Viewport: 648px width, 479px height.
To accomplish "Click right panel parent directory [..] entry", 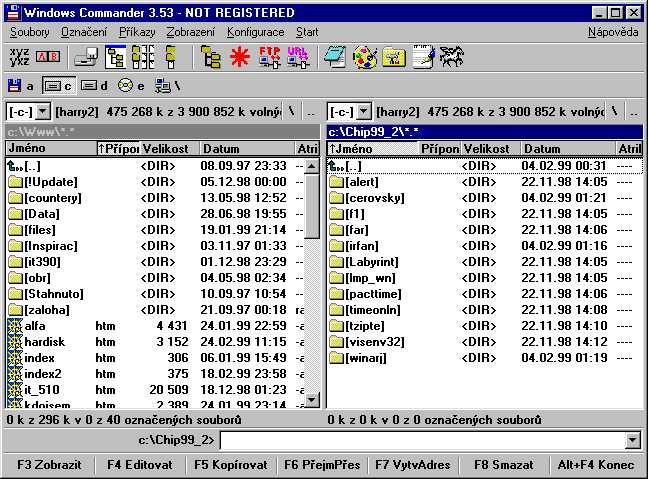I will click(x=484, y=166).
